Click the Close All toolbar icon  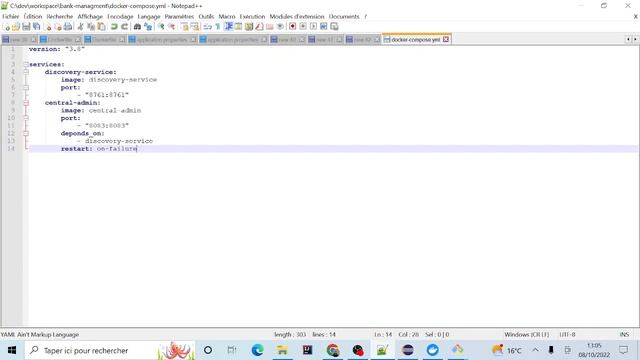58,27
